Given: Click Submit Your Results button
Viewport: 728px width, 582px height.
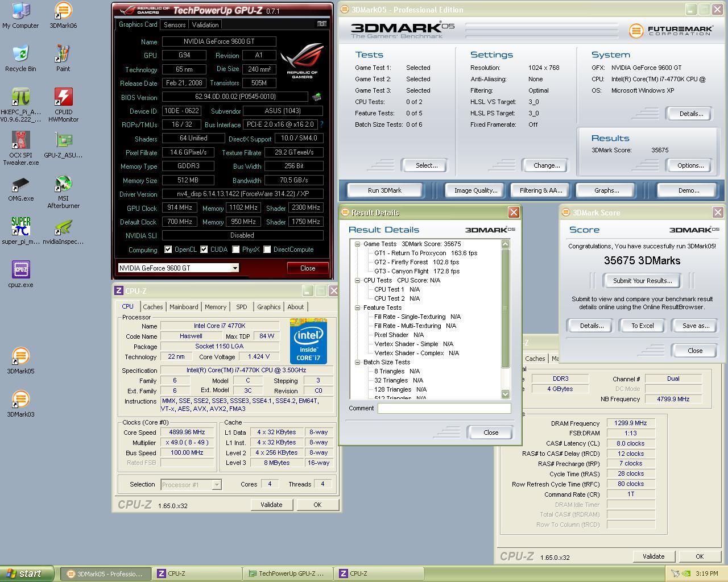Looking at the screenshot, I should (x=642, y=281).
